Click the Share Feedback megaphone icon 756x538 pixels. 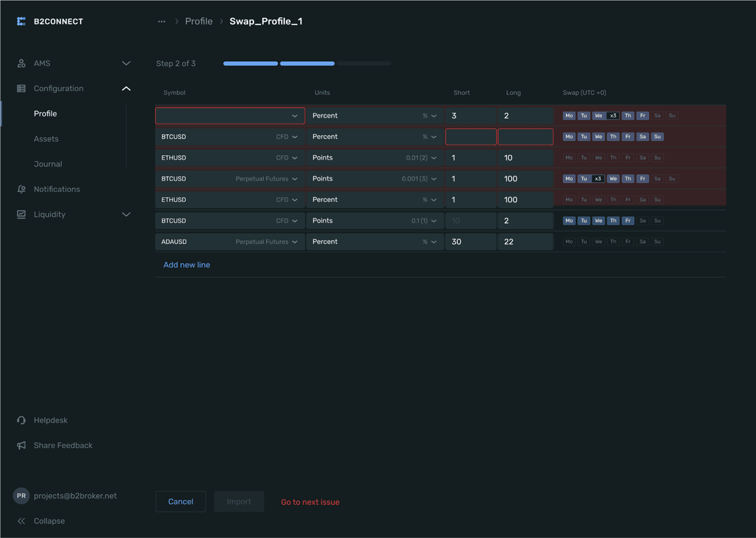(x=21, y=445)
